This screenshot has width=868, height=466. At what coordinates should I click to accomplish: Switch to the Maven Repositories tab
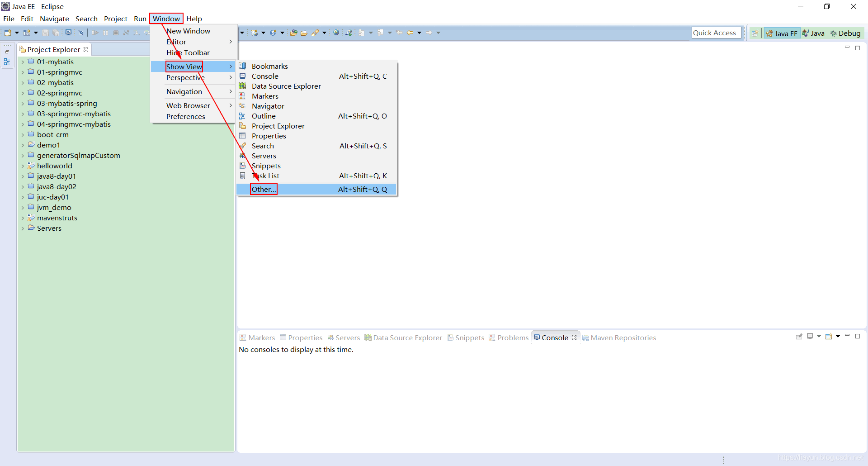click(x=619, y=338)
